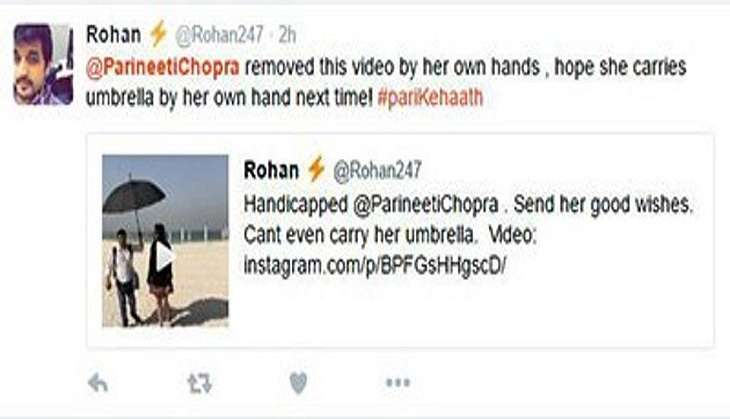Viewport: 730px width, 419px height.
Task: Click @Rohan247 handle inside quoted tweet
Action: (x=378, y=170)
